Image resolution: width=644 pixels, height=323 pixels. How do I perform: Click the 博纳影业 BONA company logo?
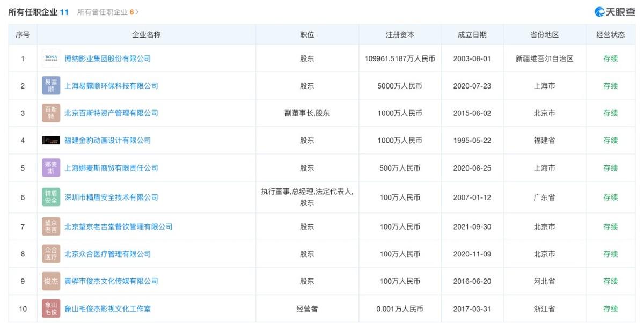[x=51, y=58]
